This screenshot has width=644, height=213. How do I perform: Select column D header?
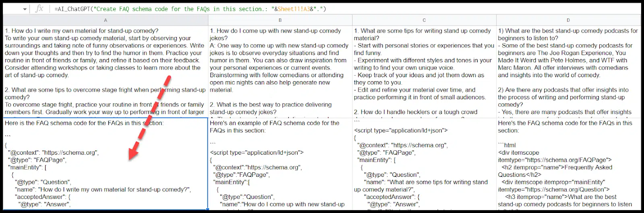(568, 20)
